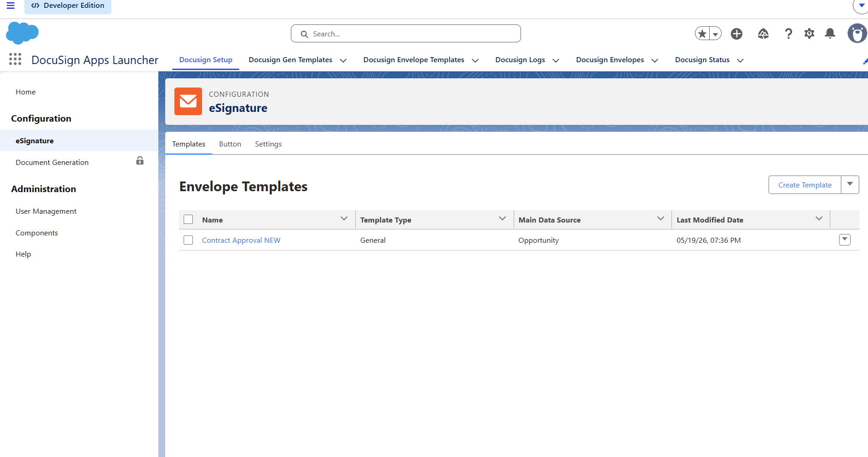This screenshot has height=457, width=868.
Task: Switch to the Settings sub-tab
Action: 268,144
